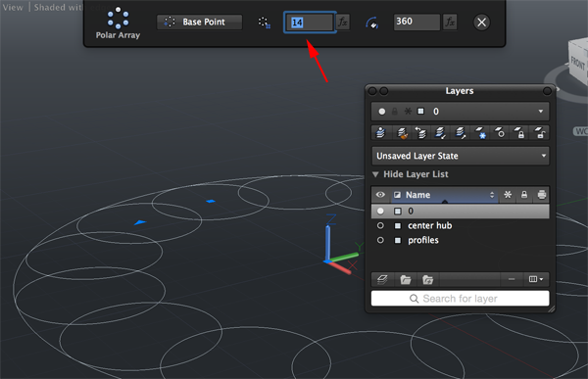
Task: Click the blue triangular array grip
Action: coord(139,222)
